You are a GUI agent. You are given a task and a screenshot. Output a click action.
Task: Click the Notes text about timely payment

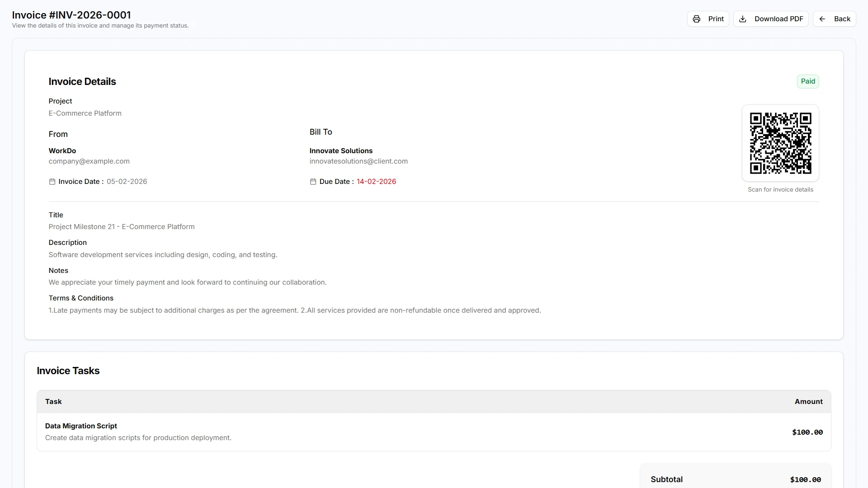pyautogui.click(x=188, y=282)
